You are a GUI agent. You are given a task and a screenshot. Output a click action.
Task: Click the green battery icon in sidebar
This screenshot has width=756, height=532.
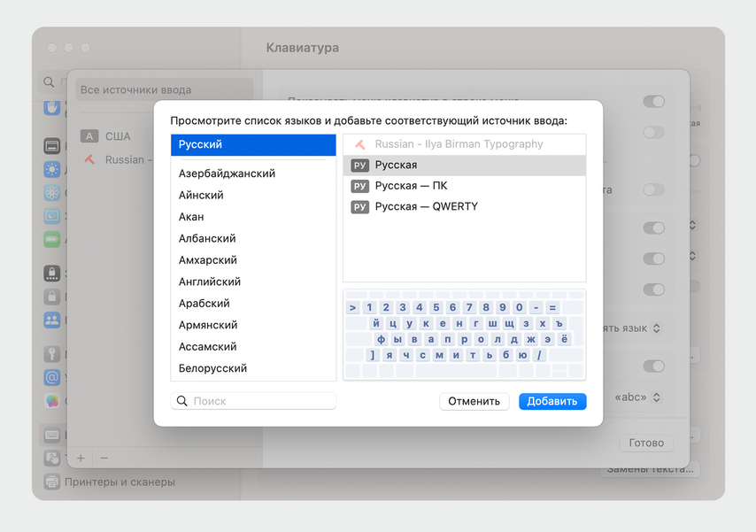click(x=51, y=239)
